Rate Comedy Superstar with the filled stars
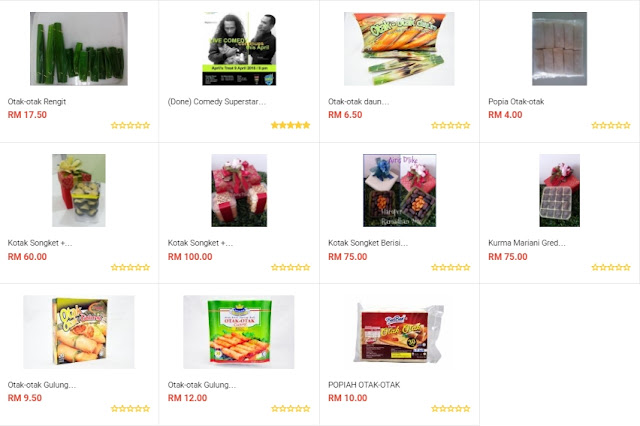 pyautogui.click(x=291, y=125)
